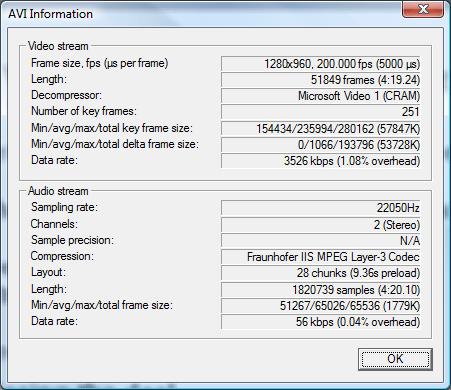Viewport: 451px width, 390px height.
Task: Click audio length '1820739 samples (4:20.10)'
Action: pos(321,290)
